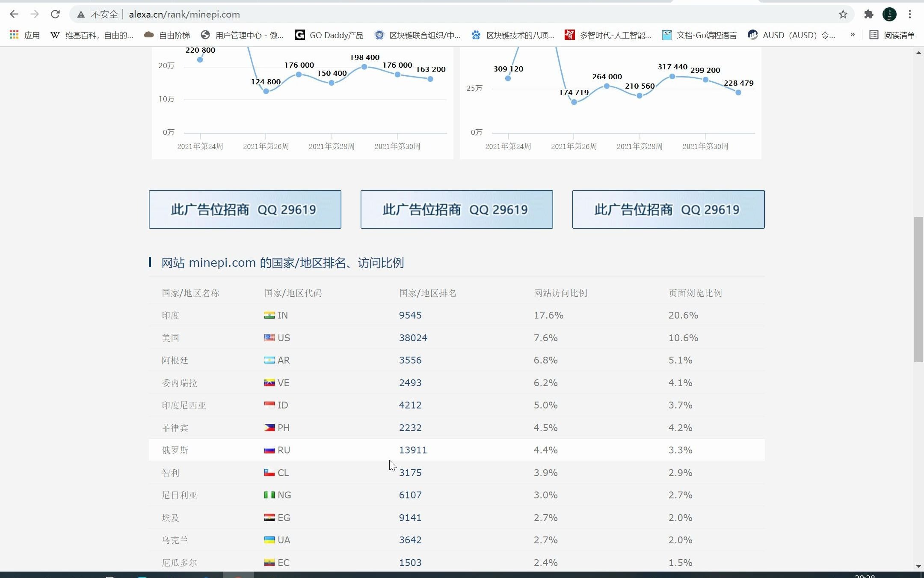Select the 美国 country name
This screenshot has height=578, width=924.
(170, 338)
